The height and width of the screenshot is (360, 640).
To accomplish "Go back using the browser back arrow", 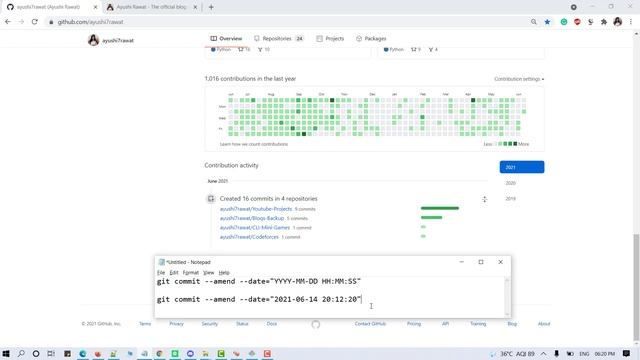I will (x=8, y=22).
